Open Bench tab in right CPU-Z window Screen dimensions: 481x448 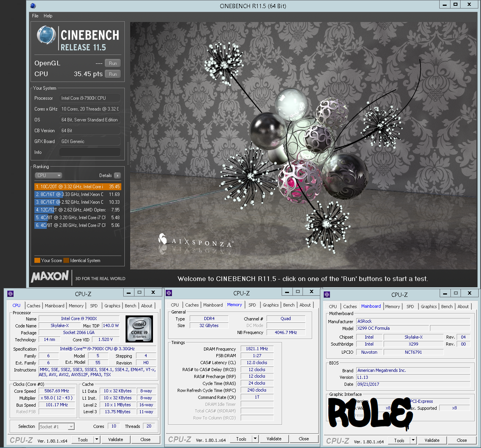[x=447, y=307]
